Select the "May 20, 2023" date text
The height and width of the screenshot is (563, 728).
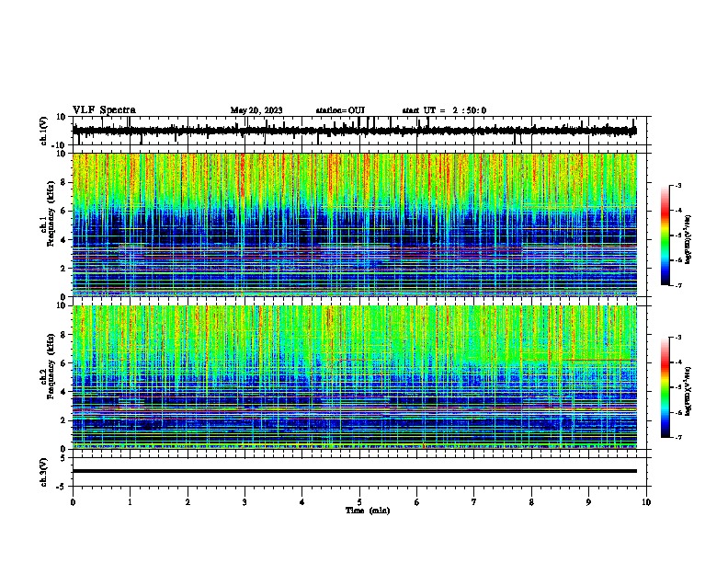256,110
